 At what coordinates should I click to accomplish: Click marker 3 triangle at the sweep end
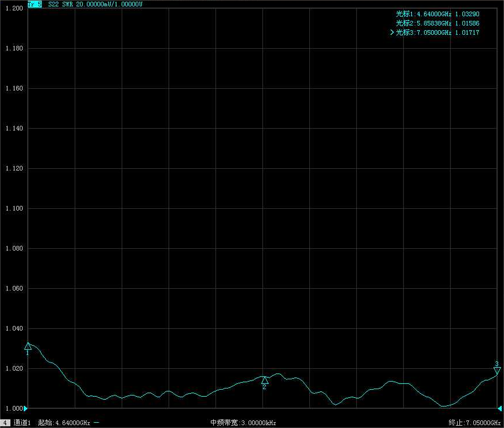coord(496,370)
